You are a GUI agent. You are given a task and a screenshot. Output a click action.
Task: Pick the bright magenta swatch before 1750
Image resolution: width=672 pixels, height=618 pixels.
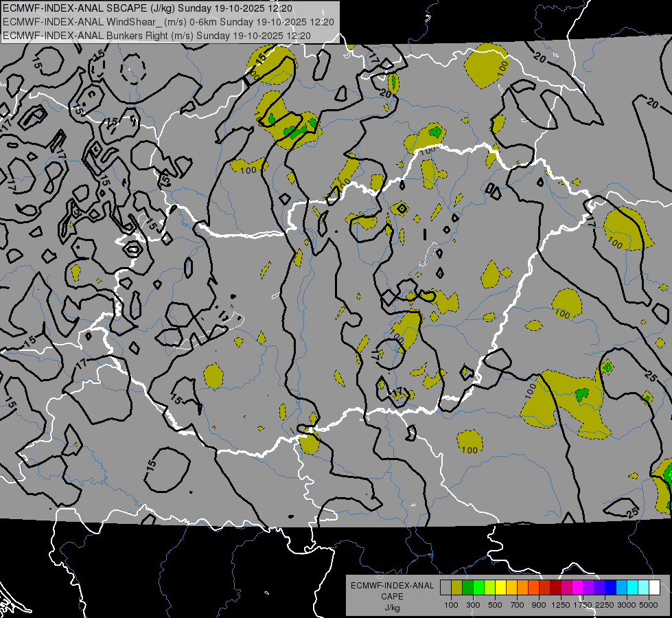pyautogui.click(x=578, y=588)
